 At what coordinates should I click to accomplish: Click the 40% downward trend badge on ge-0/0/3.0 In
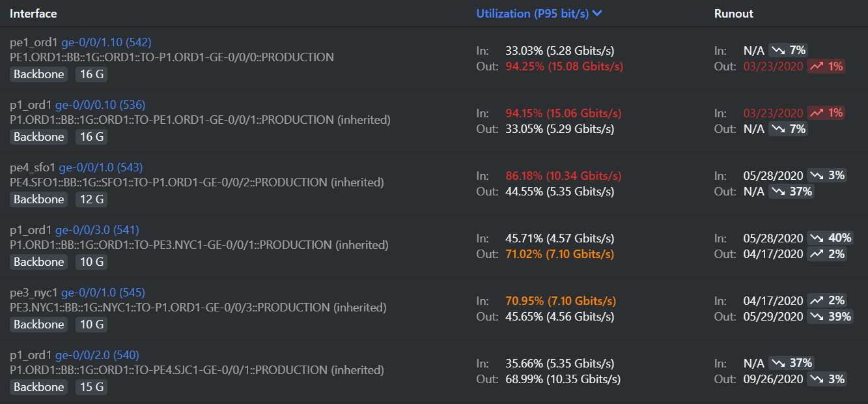(830, 238)
